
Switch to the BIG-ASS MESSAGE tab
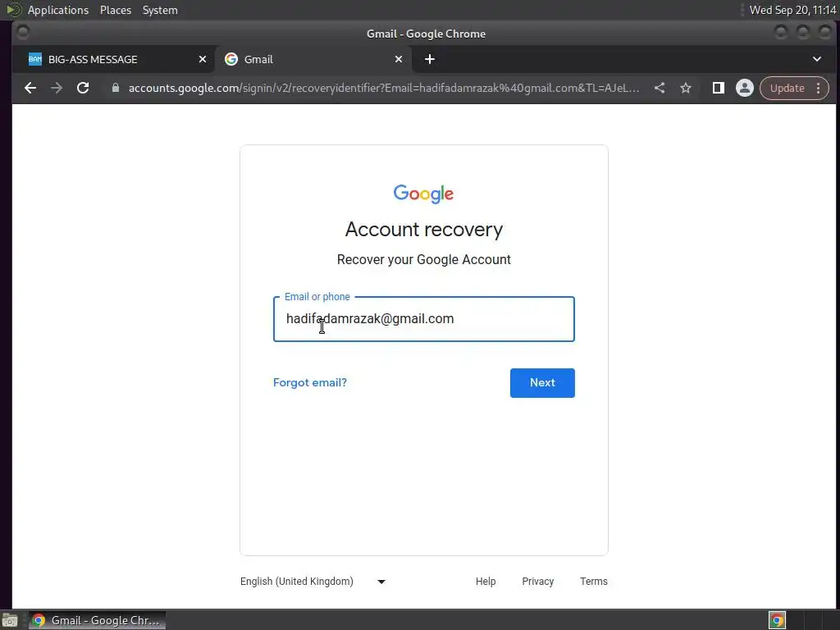point(113,59)
